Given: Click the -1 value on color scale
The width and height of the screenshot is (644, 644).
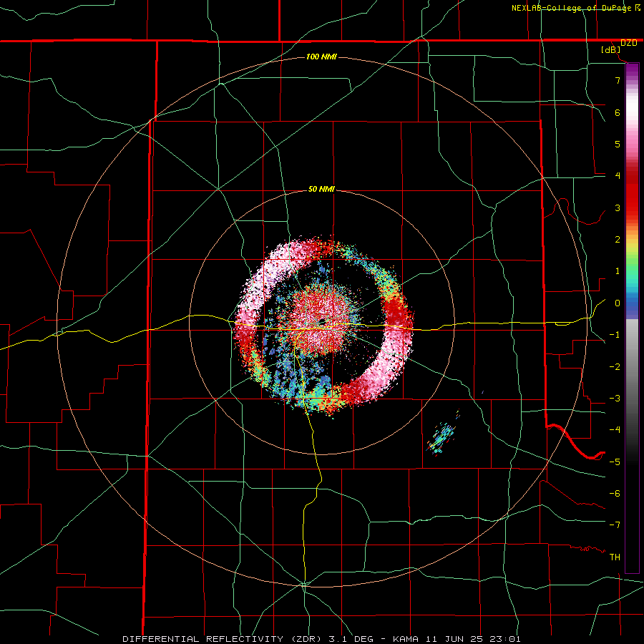Looking at the screenshot, I should [x=615, y=335].
